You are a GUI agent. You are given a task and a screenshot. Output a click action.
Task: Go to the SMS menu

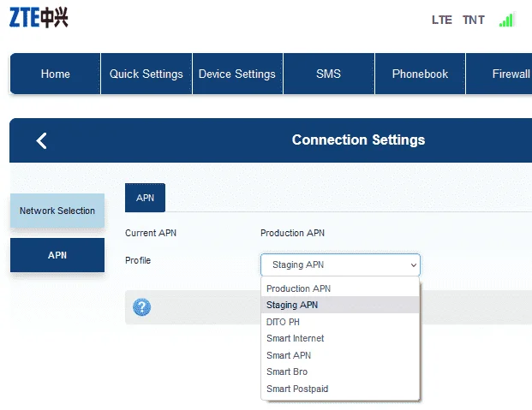328,74
